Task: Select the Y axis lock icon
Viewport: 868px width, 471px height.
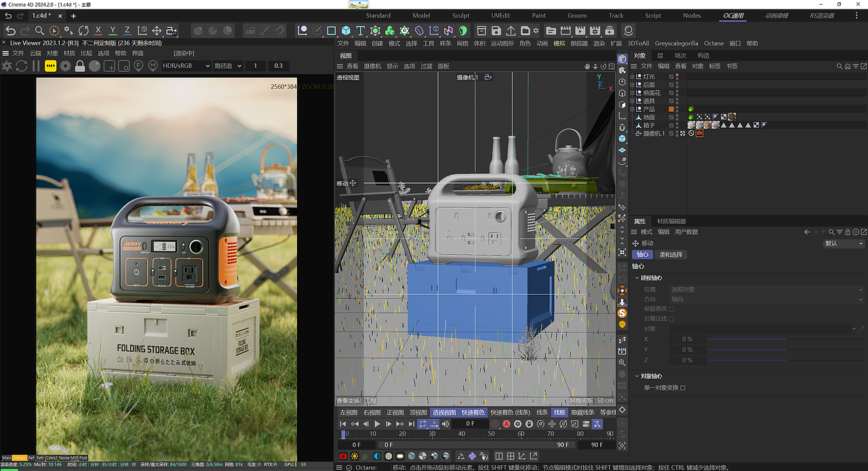Action: tap(113, 30)
